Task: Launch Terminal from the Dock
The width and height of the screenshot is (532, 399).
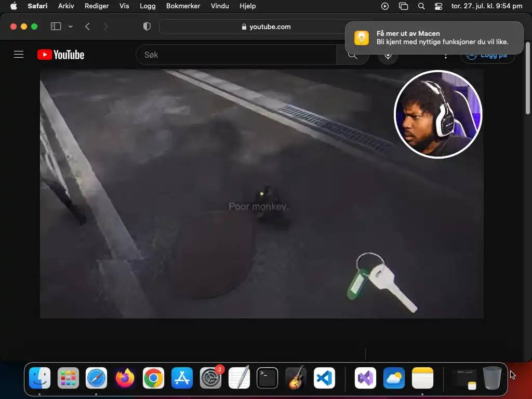Action: pyautogui.click(x=268, y=378)
